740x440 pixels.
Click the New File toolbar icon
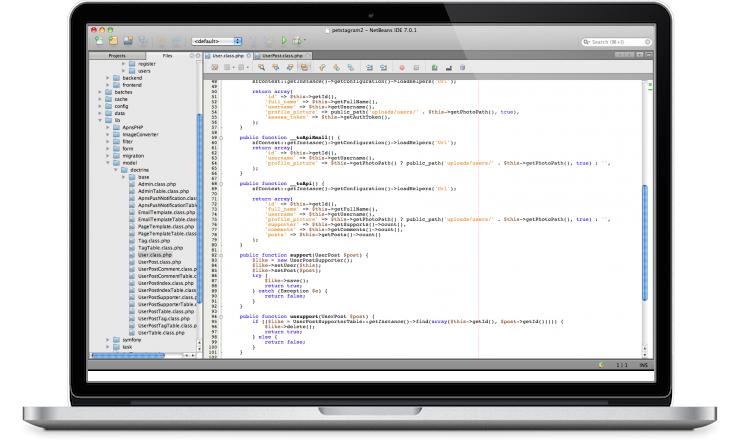(x=99, y=41)
